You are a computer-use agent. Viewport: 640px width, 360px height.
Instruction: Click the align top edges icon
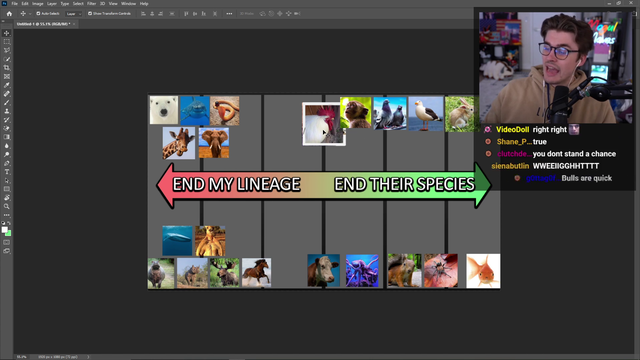pos(186,13)
